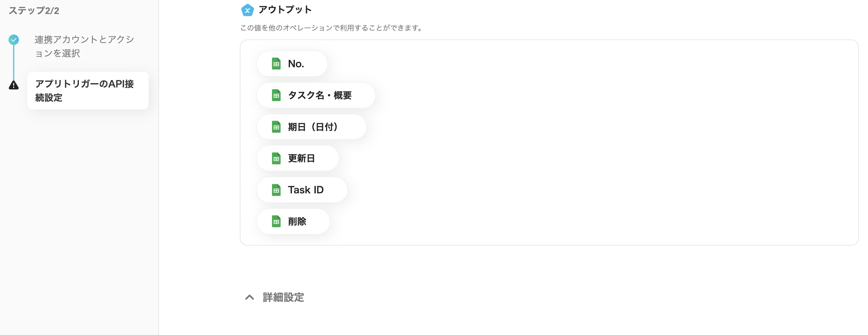Viewport: 868px width, 335px height.
Task: Click the warning triangle icon in the sidebar
Action: [13, 86]
